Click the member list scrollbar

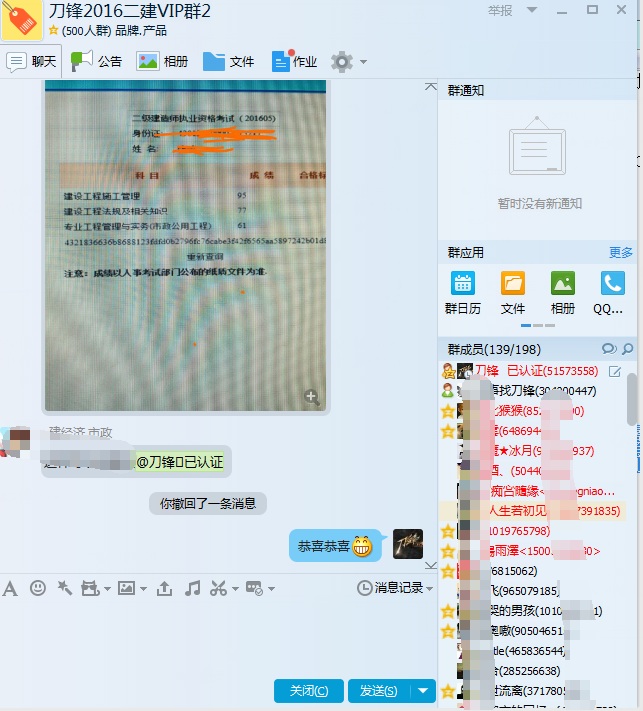click(632, 399)
